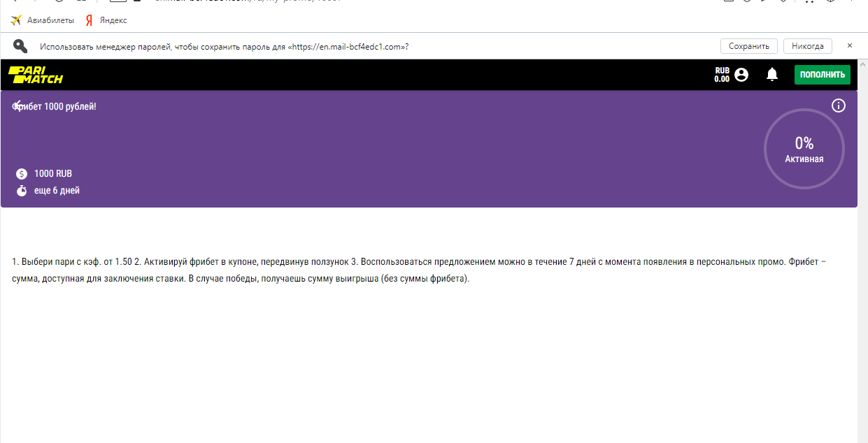Click the еще 6 дней remaining text
The width and height of the screenshot is (868, 443).
57,191
